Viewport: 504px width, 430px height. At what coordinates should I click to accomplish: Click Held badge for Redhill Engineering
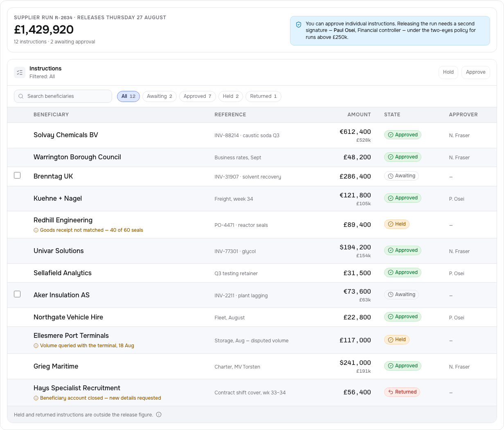coord(397,224)
